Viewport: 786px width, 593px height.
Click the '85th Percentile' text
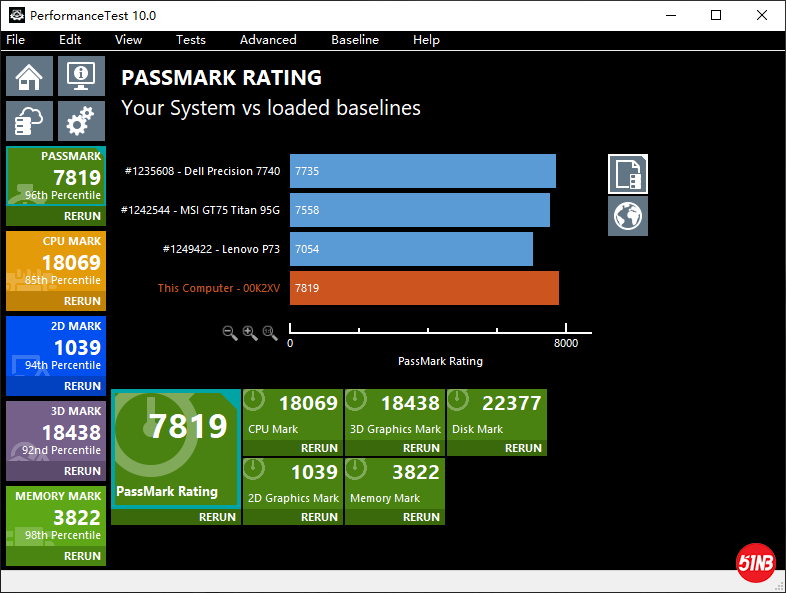(63, 280)
